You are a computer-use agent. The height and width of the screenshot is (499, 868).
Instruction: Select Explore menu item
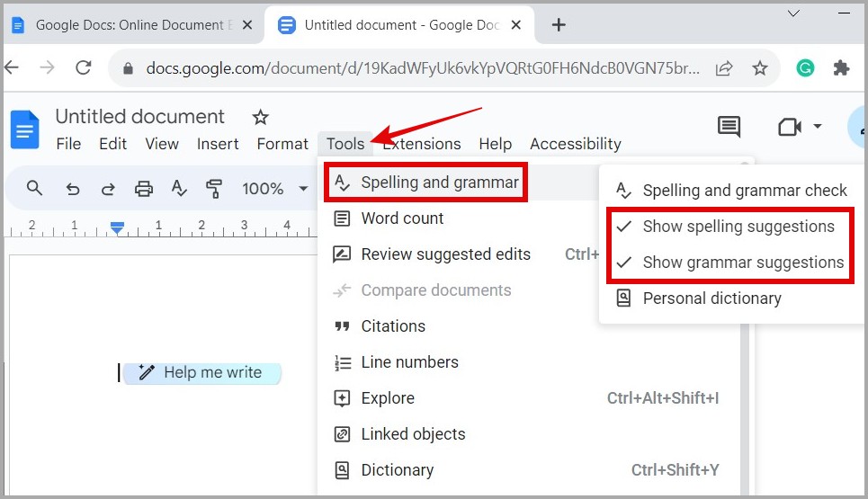coord(529,398)
